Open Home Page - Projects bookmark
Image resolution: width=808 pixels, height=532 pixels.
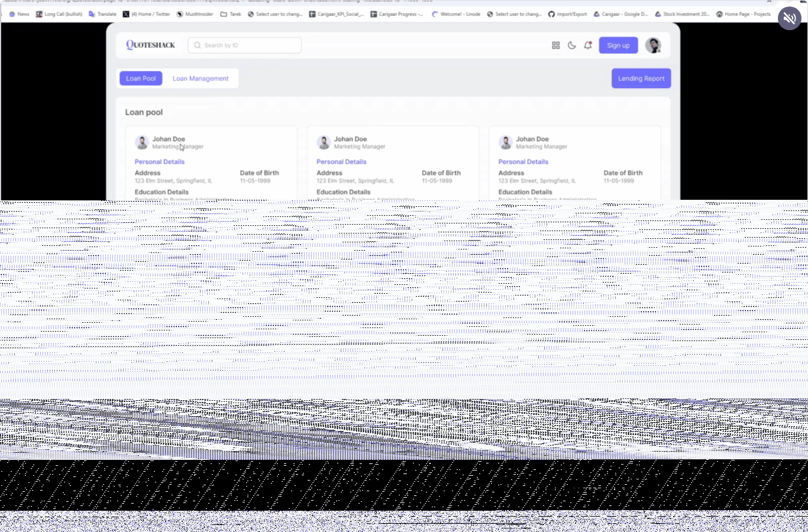(x=744, y=14)
